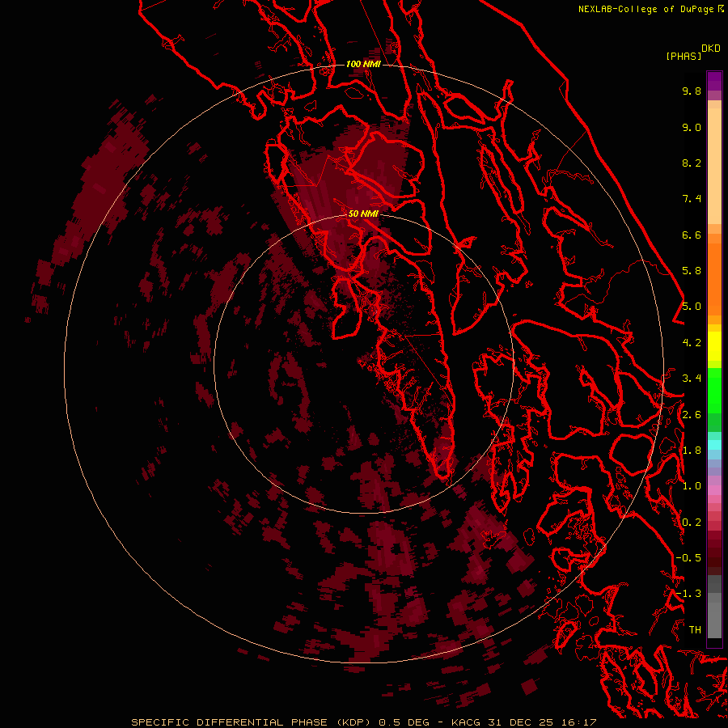Click the 100 NMI range ring label
Viewport: 728px width, 728px height.
click(363, 64)
